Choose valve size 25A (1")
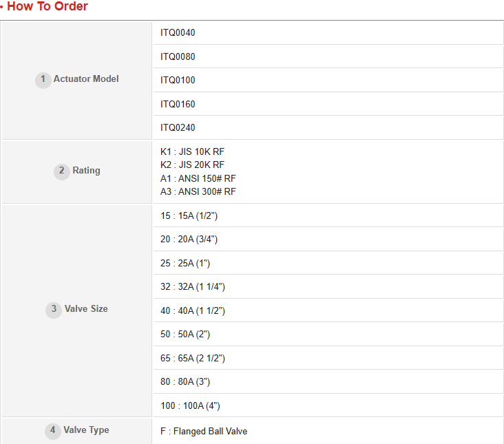 tap(185, 264)
